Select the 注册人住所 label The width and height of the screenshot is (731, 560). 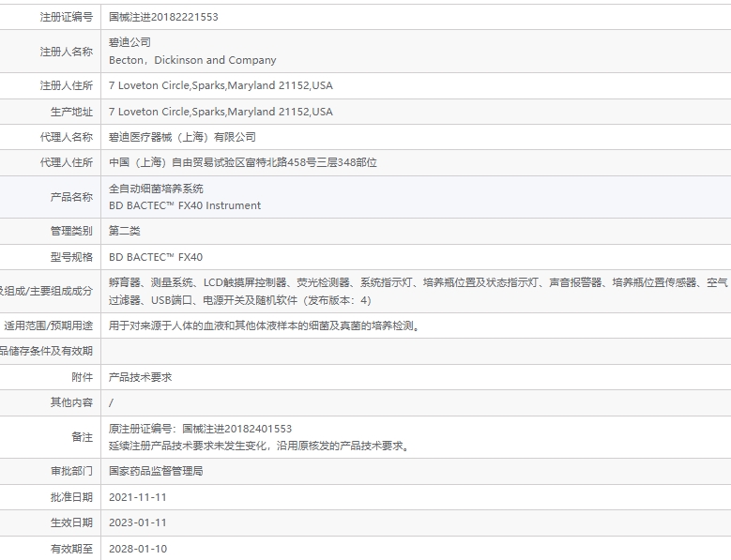click(67, 85)
